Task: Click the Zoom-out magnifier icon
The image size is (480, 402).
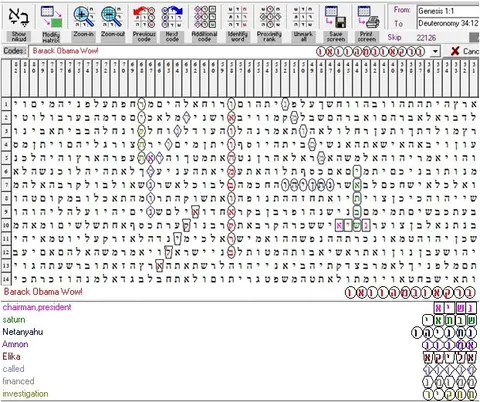Action: tap(113, 17)
